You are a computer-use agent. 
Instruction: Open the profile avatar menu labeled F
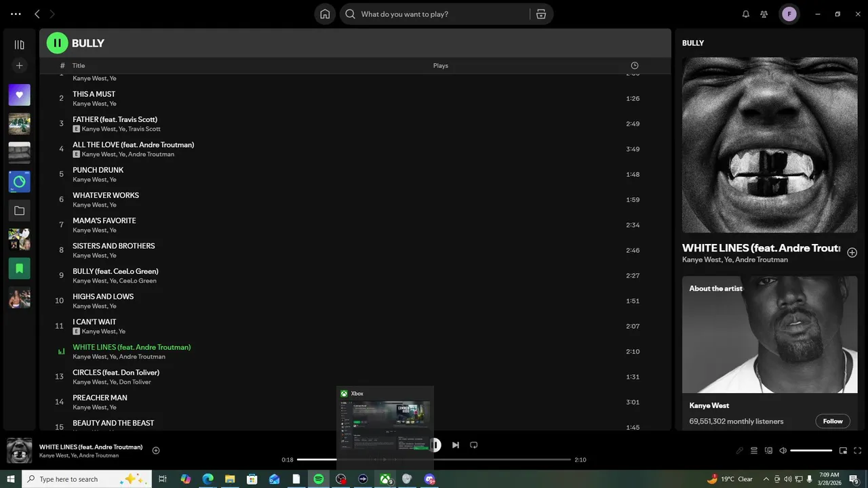[x=789, y=14]
